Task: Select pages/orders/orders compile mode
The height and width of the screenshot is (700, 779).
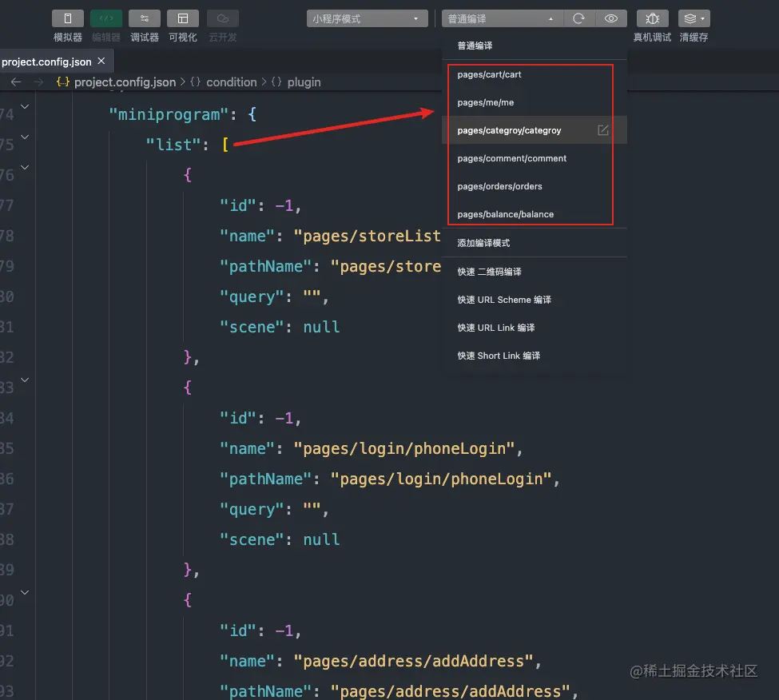Action: (x=534, y=186)
